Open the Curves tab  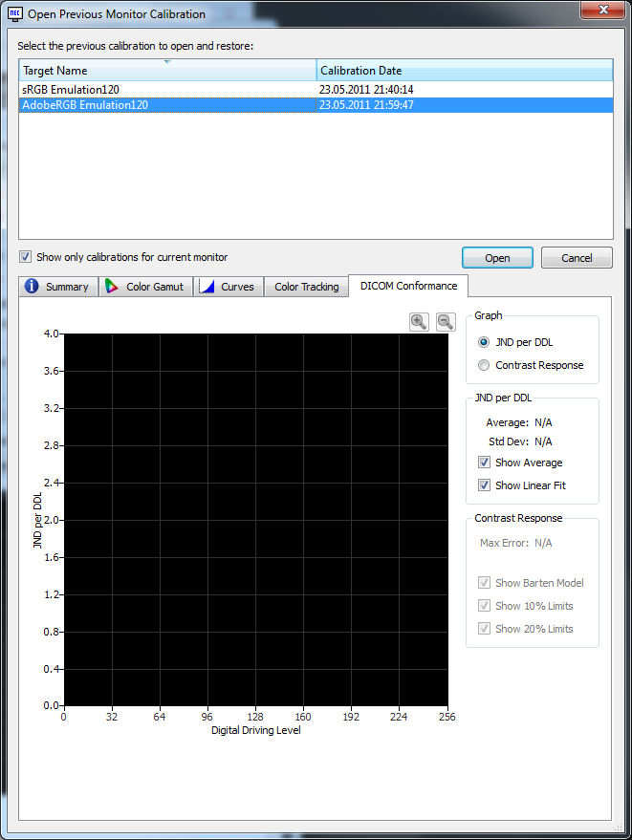pos(228,287)
